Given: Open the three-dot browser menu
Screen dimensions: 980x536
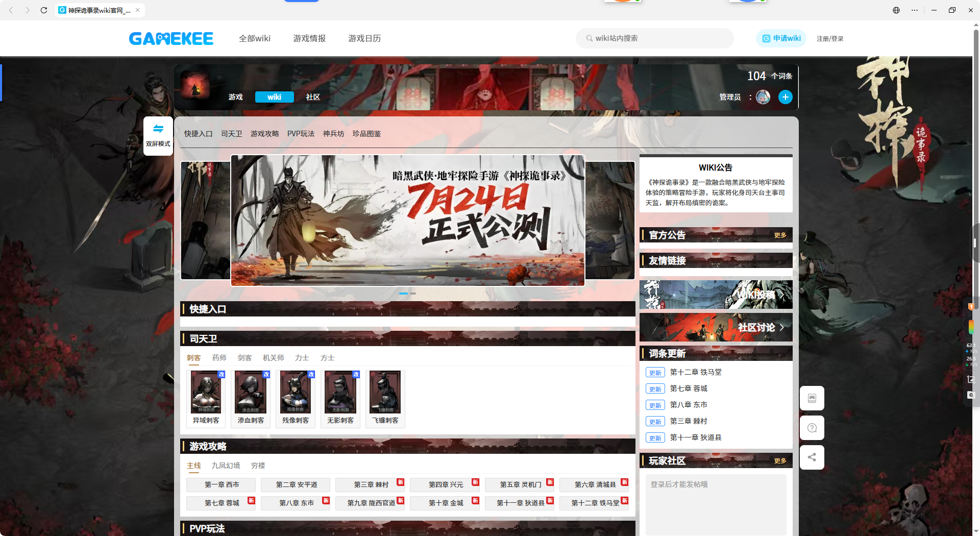Looking at the screenshot, I should click(915, 10).
